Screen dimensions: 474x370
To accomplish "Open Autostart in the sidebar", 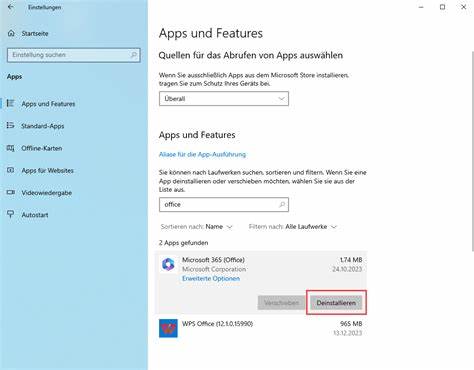I will (x=35, y=215).
